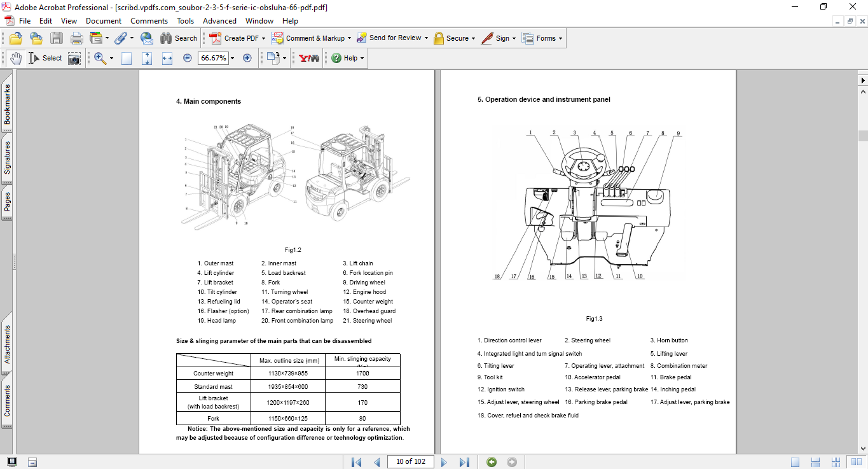Activate the Hand tool
This screenshot has width=868, height=469.
pos(15,59)
